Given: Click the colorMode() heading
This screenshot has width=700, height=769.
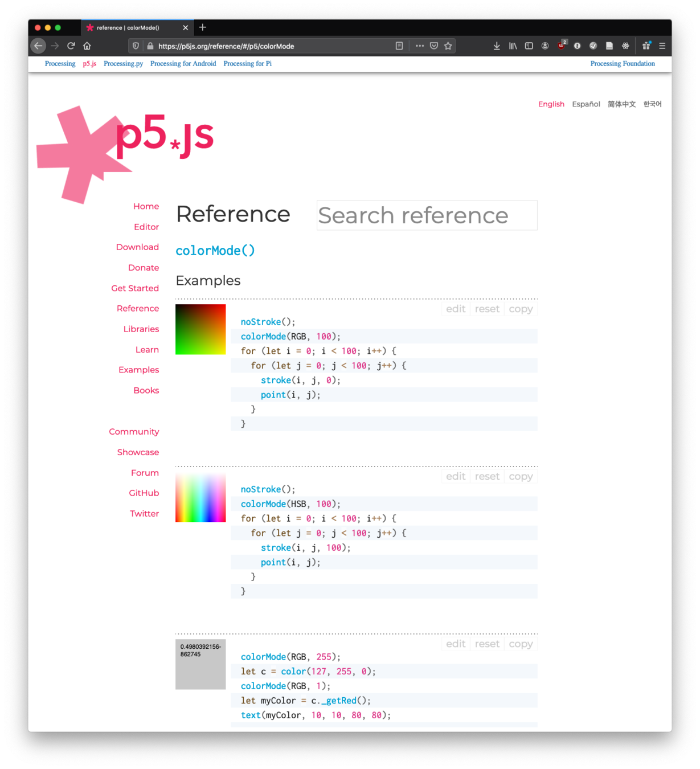Looking at the screenshot, I should click(215, 251).
